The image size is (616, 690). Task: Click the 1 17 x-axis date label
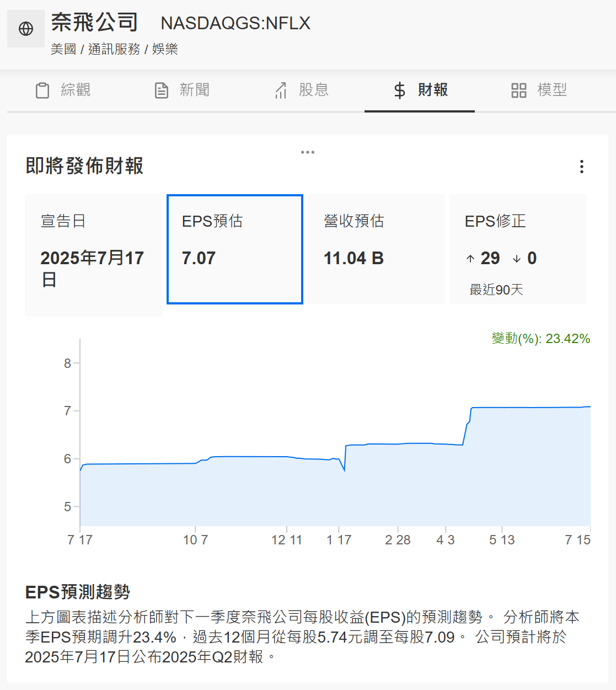[x=339, y=540]
